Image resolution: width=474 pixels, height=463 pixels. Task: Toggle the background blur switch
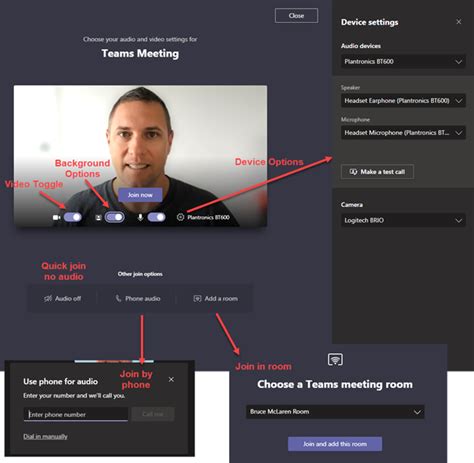(115, 217)
